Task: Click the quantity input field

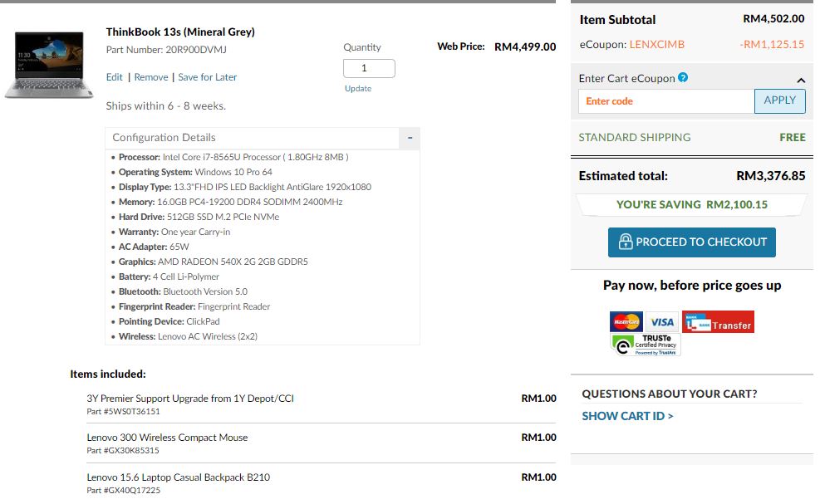Action: (368, 68)
